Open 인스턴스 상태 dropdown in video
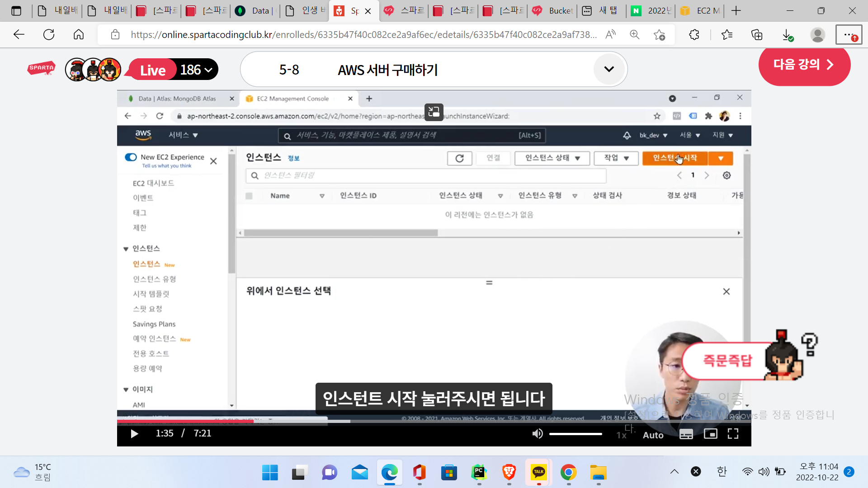The height and width of the screenshot is (488, 868). 552,158
